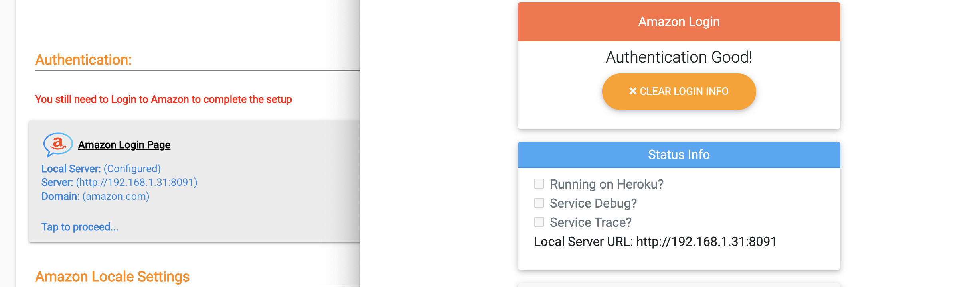The width and height of the screenshot is (980, 287).
Task: Click the Amazon Locale Settings heading
Action: 112,277
